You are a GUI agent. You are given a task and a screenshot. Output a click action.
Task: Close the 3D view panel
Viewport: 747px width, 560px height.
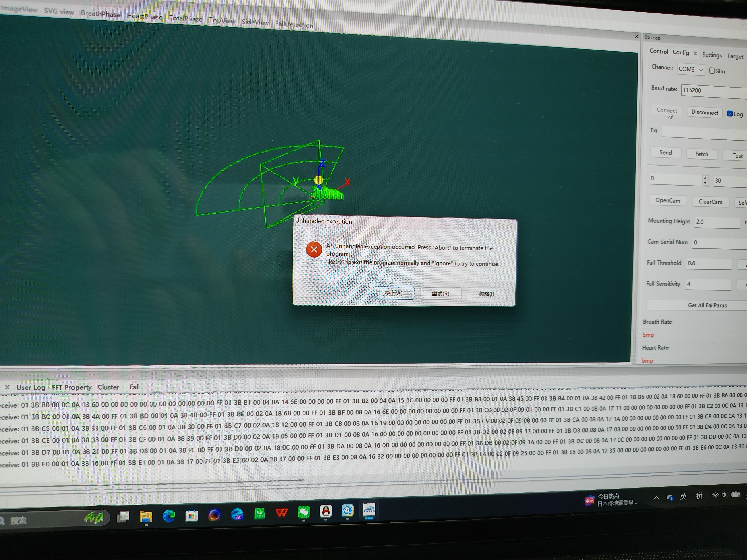tap(636, 36)
